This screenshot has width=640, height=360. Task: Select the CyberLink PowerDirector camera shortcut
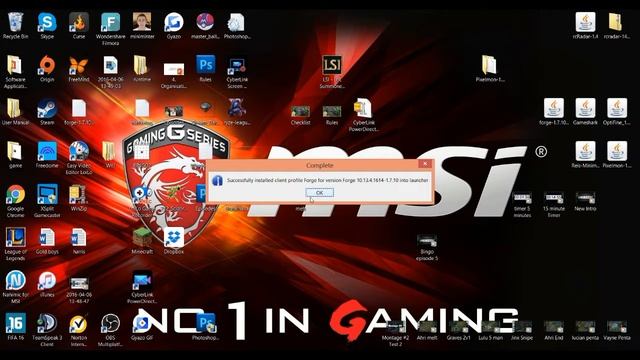pyautogui.click(x=142, y=287)
